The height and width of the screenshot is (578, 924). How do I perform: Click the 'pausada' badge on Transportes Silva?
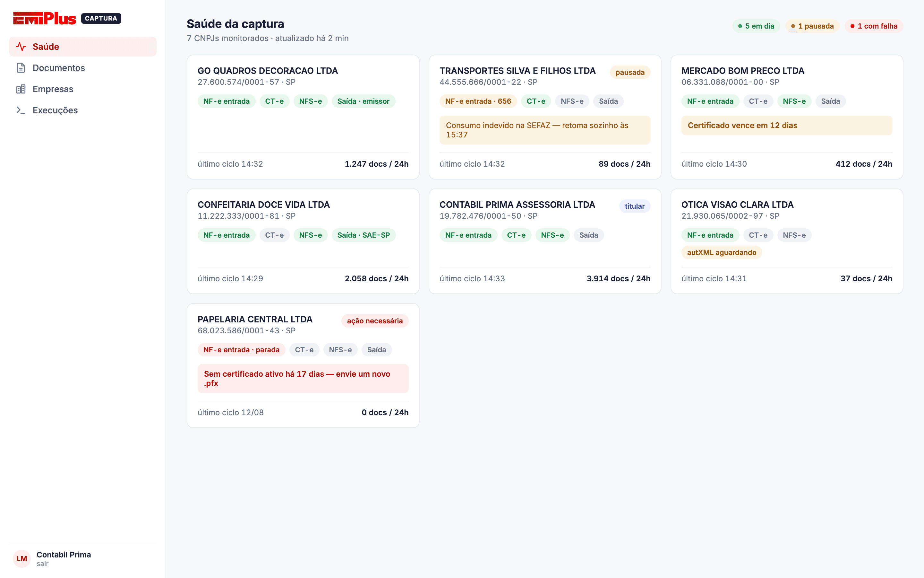pos(630,72)
